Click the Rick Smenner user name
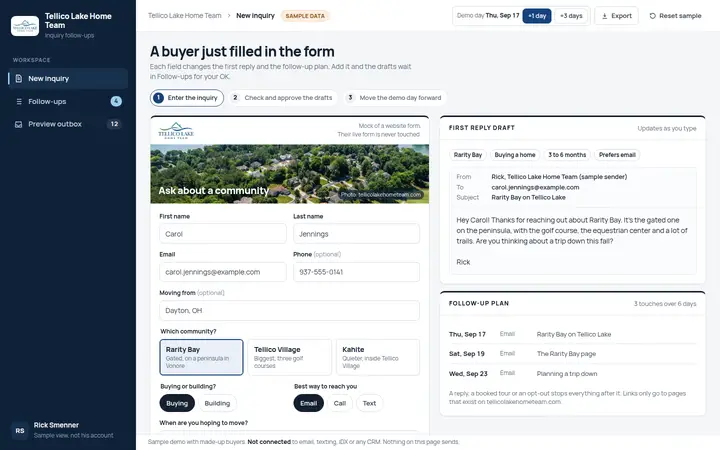The width and height of the screenshot is (720, 450). (56, 425)
